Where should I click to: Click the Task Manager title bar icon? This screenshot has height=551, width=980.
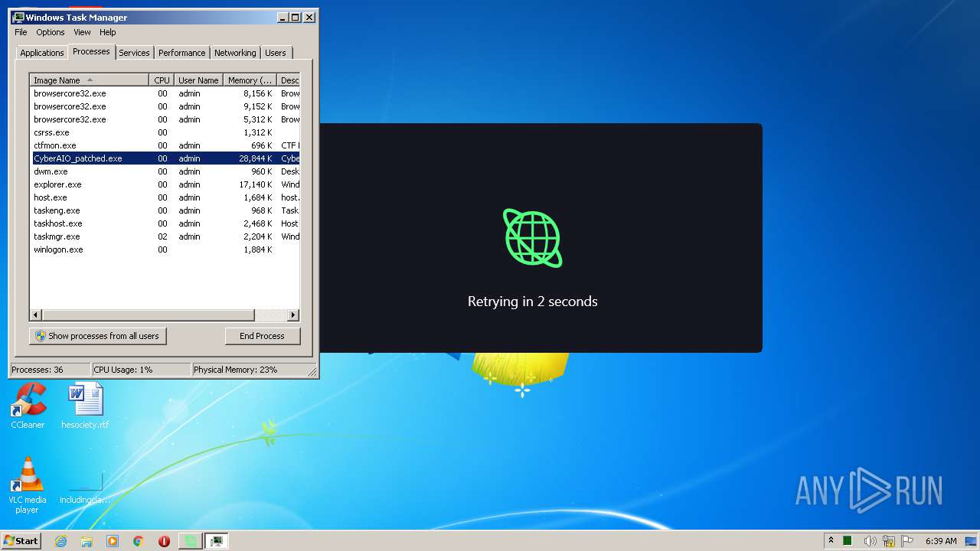pos(18,17)
